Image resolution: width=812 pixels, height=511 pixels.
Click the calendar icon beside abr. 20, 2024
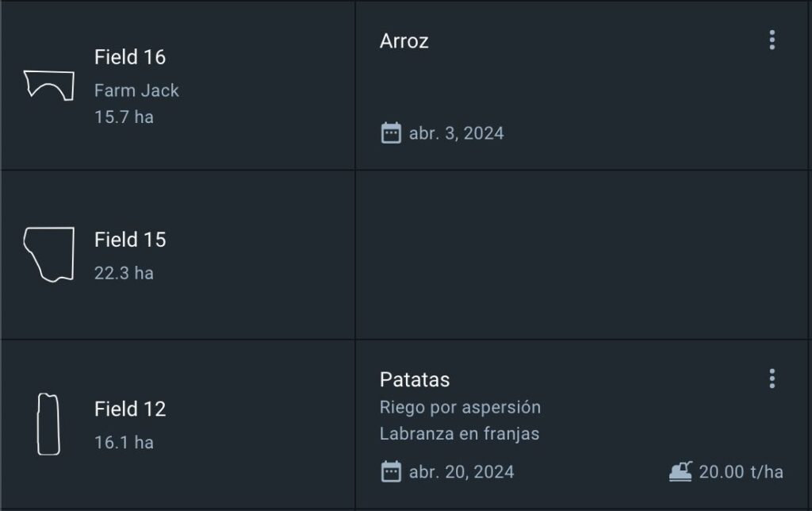click(391, 472)
